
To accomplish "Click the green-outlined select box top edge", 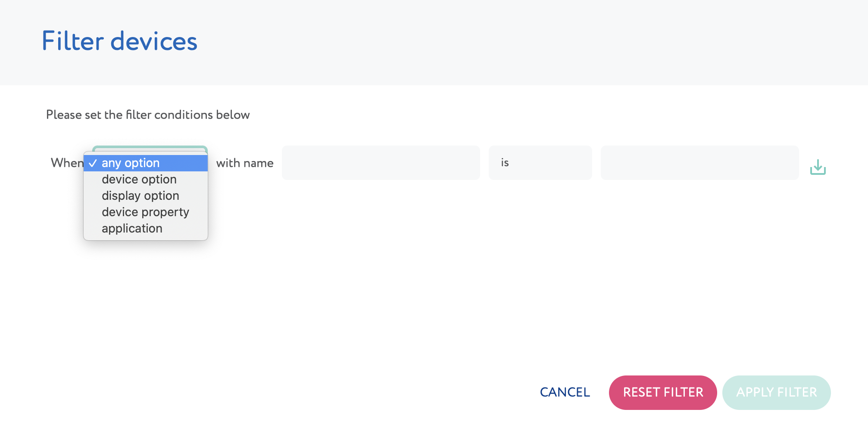I will pyautogui.click(x=150, y=148).
